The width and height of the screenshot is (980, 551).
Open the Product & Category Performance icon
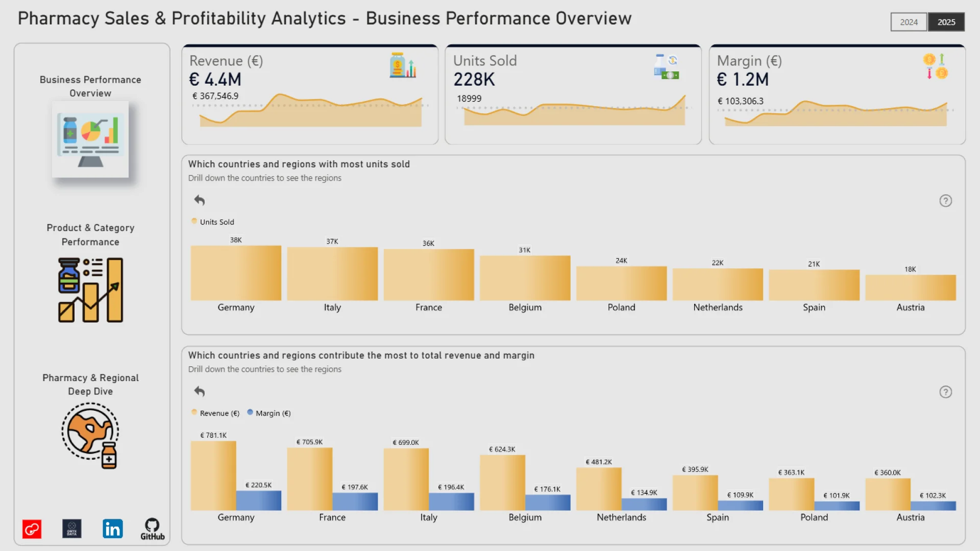90,290
